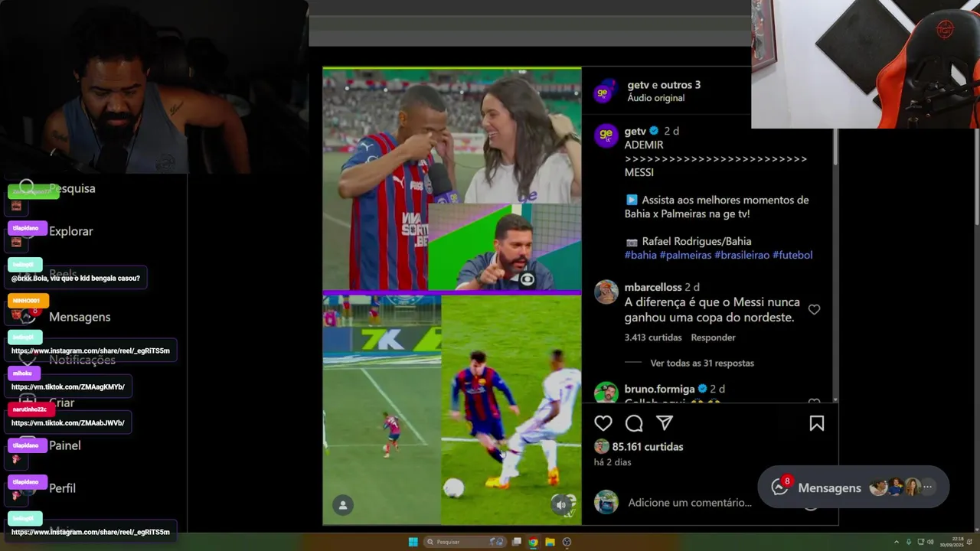
Task: Open the vm.tiktok.com/ZMAabJWVb link
Action: click(x=68, y=423)
